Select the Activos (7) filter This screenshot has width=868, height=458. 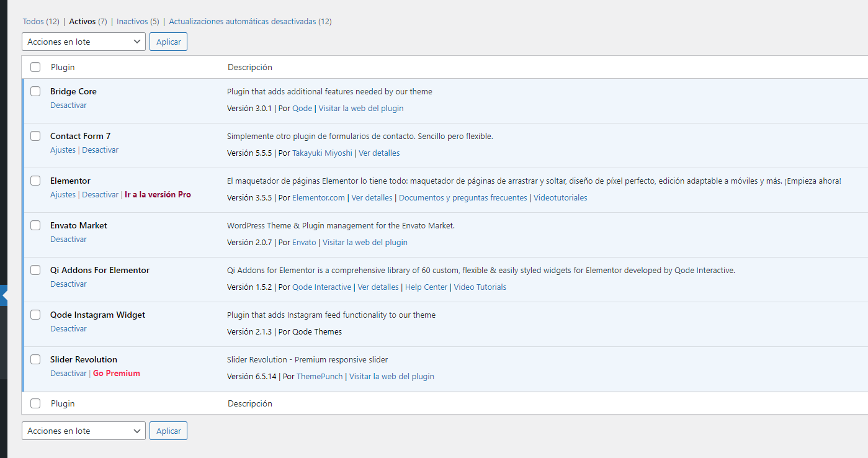tap(88, 21)
